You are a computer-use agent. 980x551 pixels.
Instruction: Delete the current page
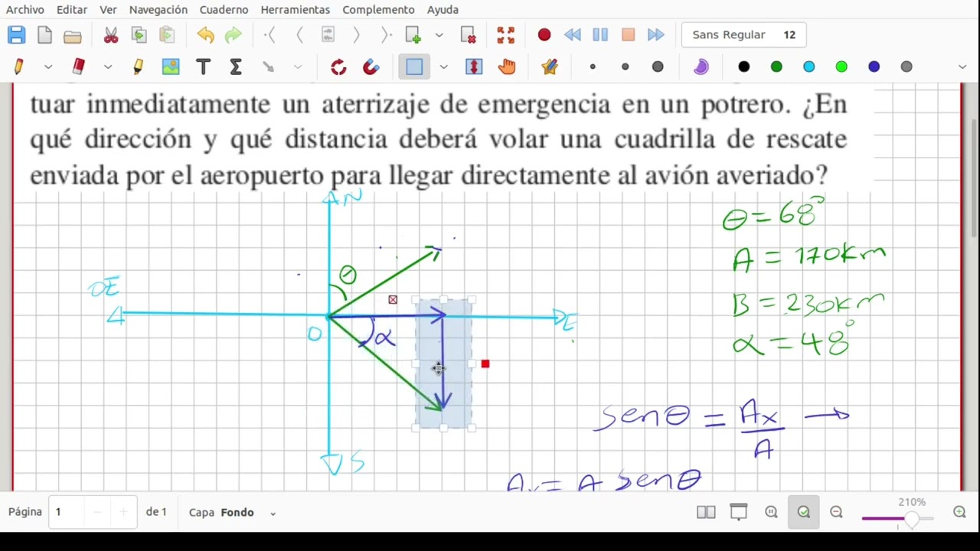click(x=469, y=34)
